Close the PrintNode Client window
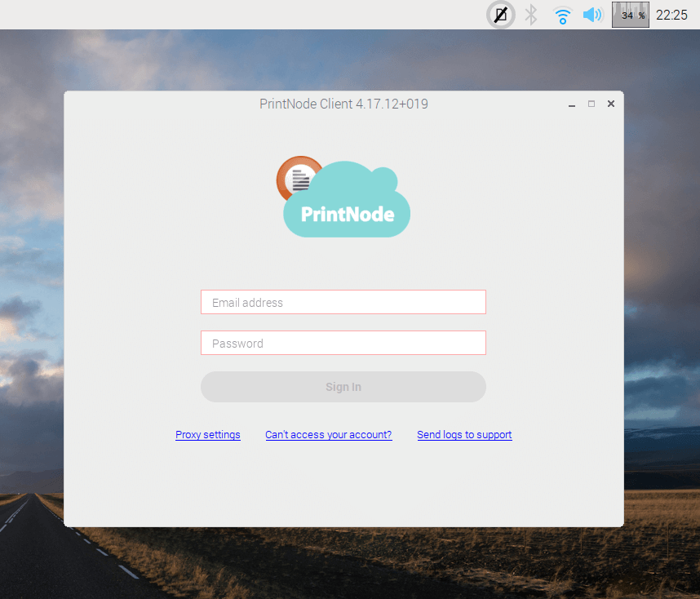 pos(611,104)
